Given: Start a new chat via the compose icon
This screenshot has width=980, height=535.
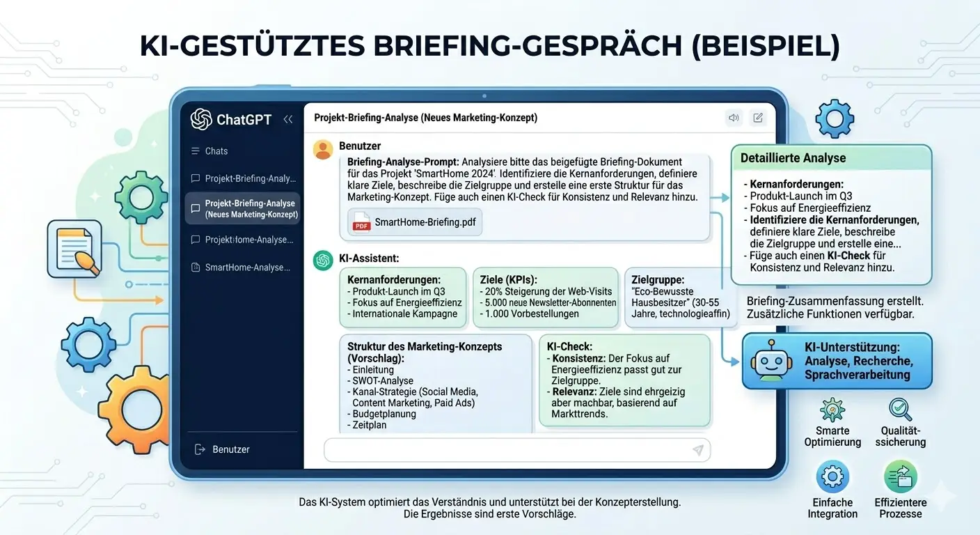Looking at the screenshot, I should coord(757,118).
